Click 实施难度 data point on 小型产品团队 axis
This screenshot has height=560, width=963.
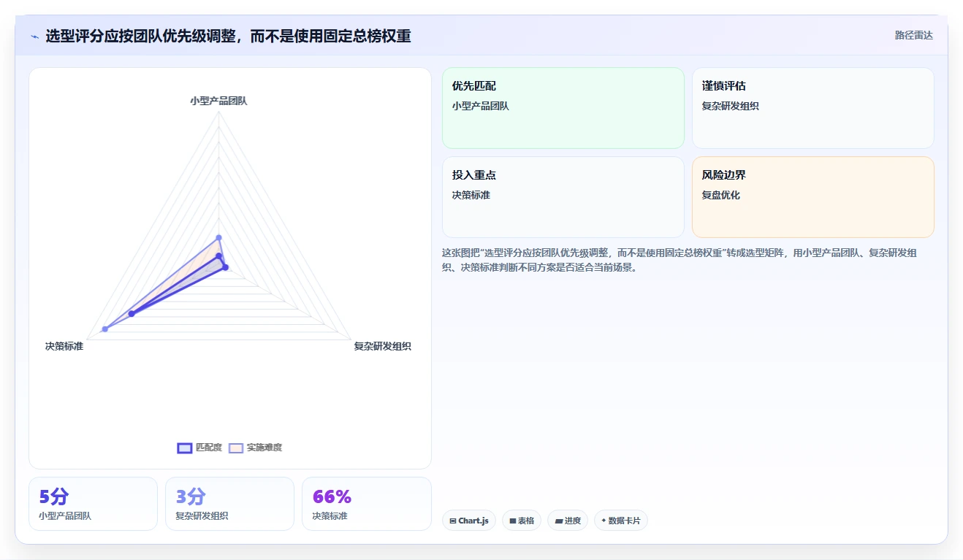click(x=218, y=238)
